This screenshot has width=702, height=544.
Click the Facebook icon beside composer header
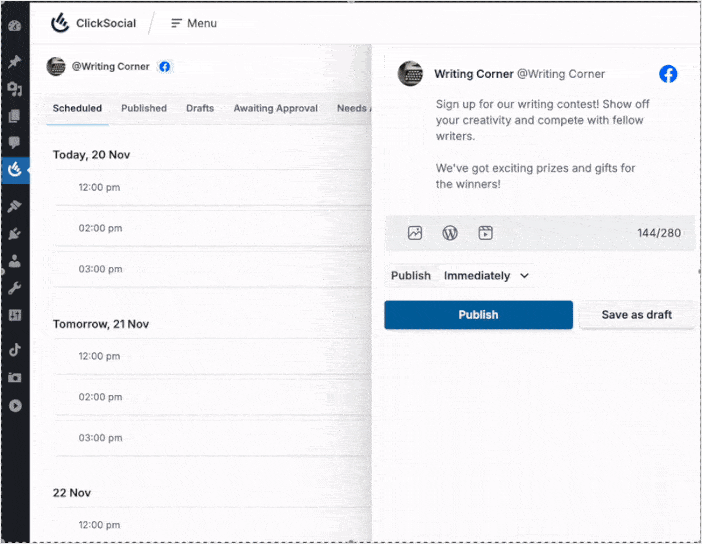tap(668, 74)
